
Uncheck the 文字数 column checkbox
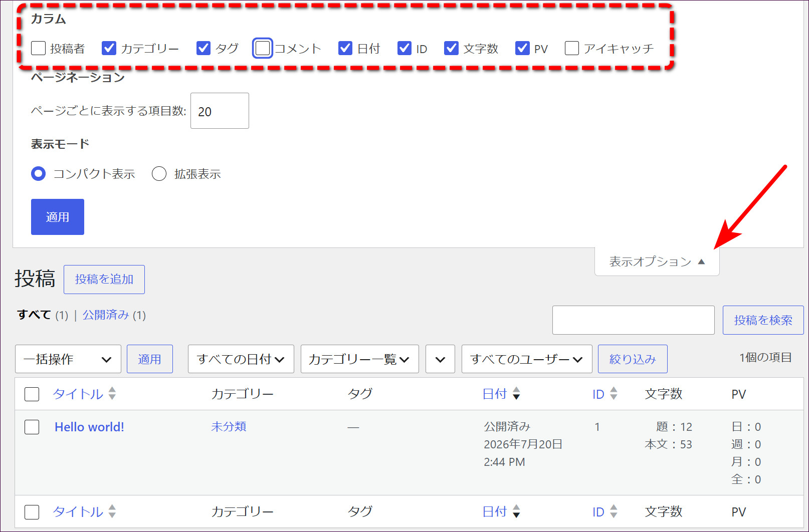coord(452,48)
